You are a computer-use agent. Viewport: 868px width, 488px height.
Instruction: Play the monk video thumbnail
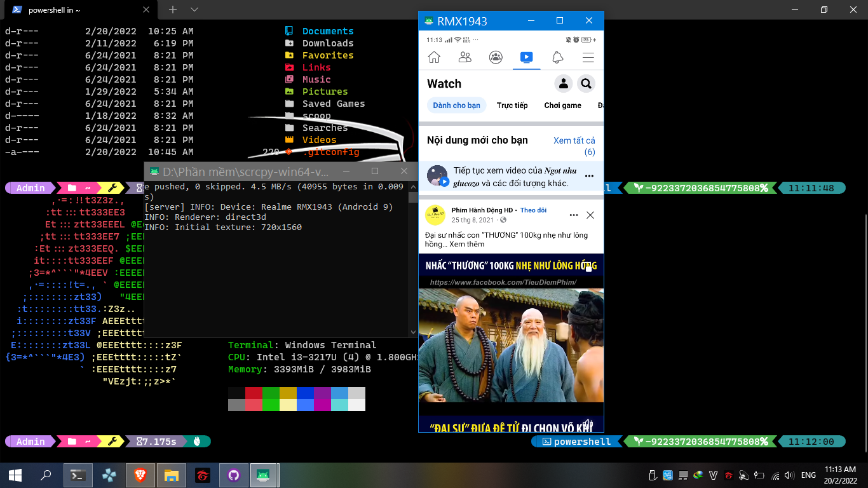pos(511,345)
